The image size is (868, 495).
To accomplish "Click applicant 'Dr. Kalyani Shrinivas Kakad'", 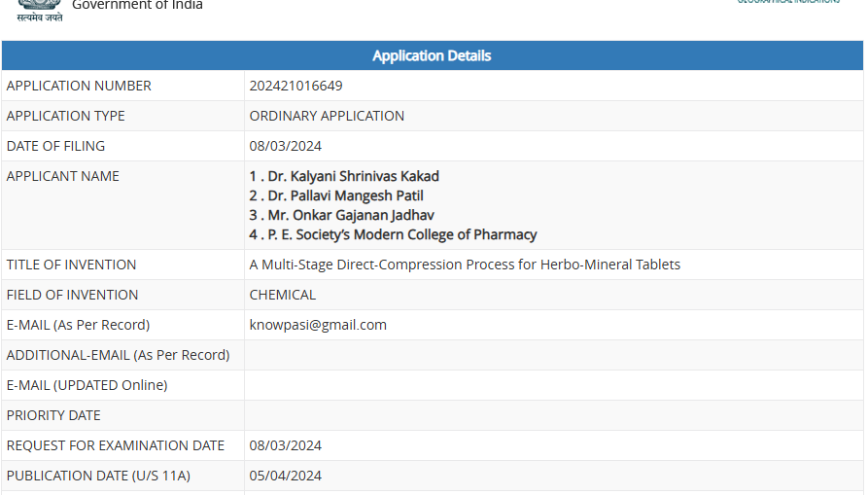I will 353,176.
